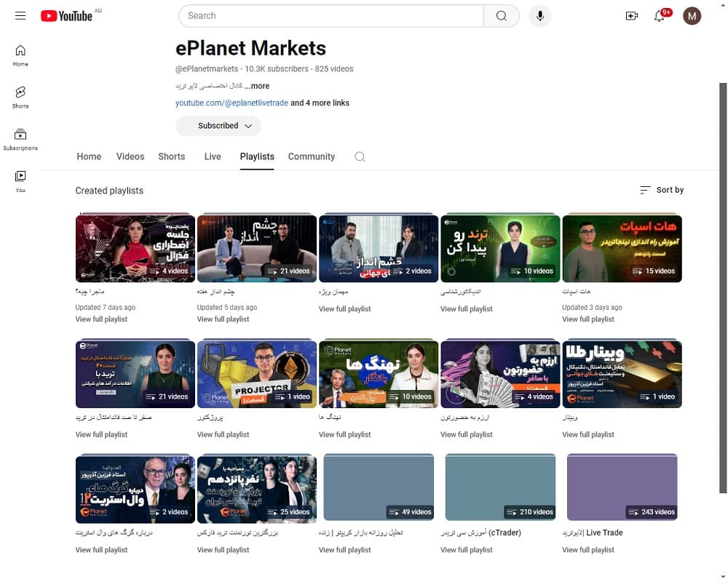728x582 pixels.
Task: Open the hamburger guide menu
Action: pyautogui.click(x=20, y=16)
